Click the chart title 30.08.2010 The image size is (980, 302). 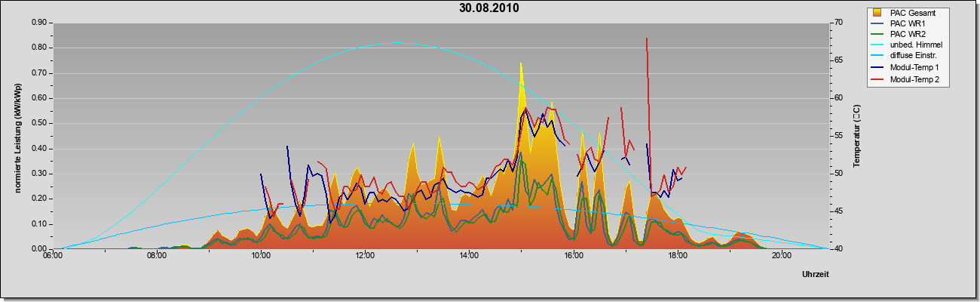pos(489,8)
